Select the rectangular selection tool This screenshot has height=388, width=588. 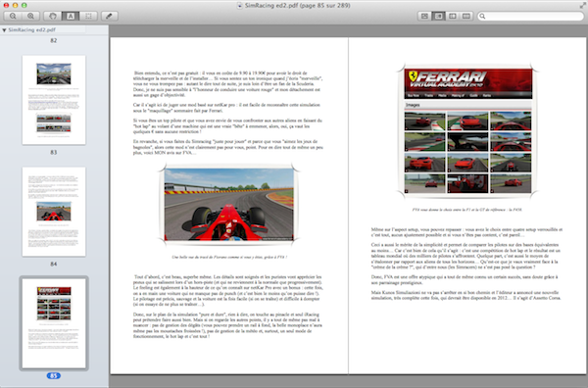88,16
